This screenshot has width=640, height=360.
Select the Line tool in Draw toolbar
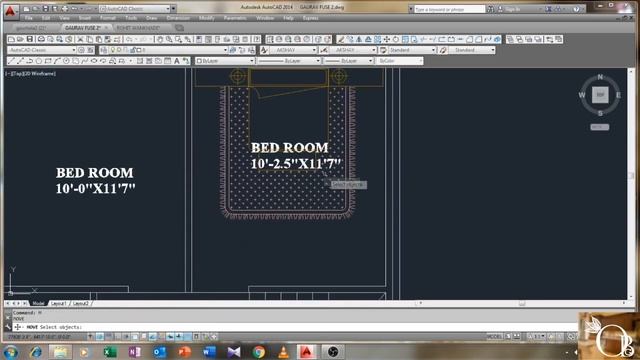point(11,61)
